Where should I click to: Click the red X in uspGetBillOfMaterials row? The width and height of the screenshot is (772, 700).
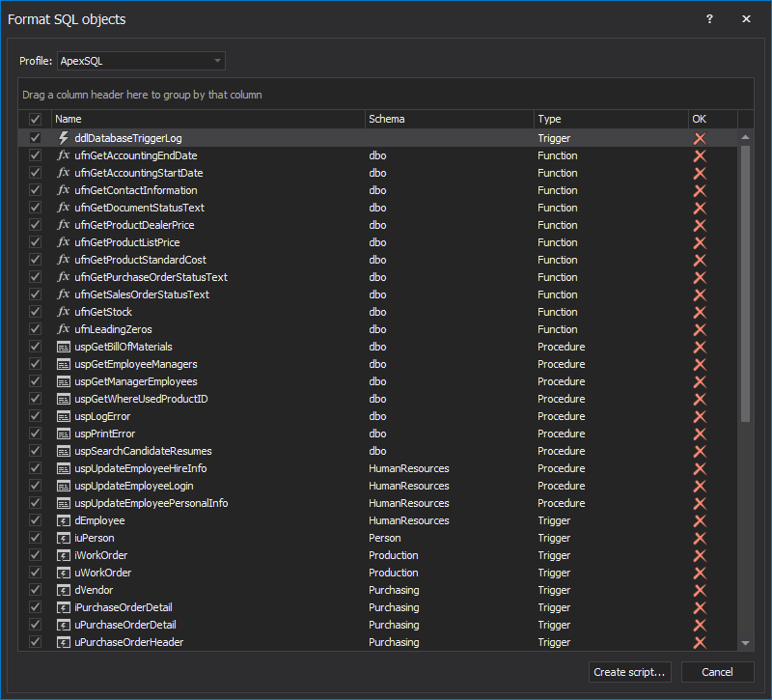700,347
